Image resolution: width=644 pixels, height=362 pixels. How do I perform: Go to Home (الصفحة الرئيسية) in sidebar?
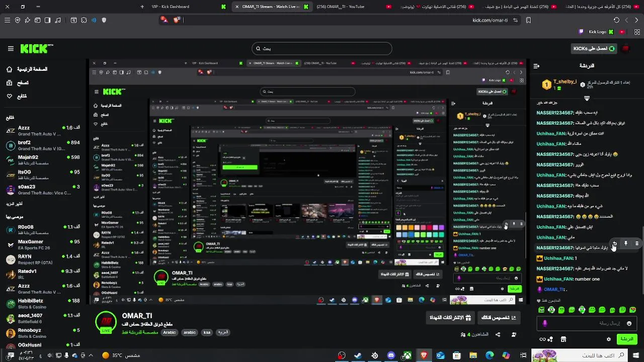(27, 69)
